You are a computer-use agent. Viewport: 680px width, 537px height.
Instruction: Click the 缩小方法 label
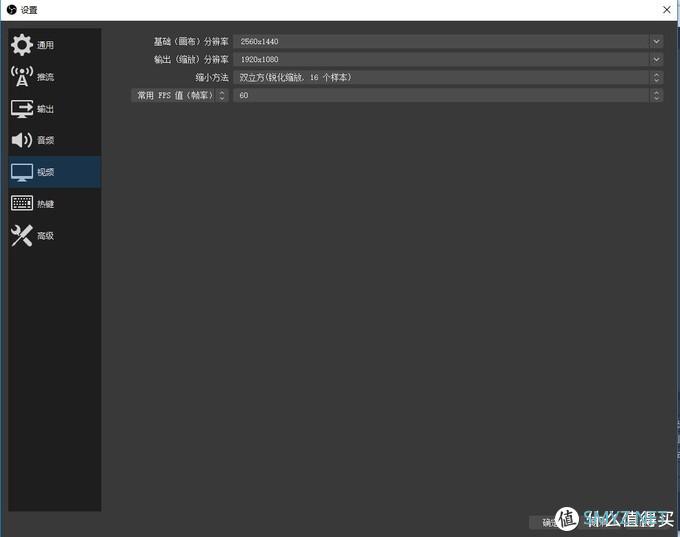tap(212, 78)
